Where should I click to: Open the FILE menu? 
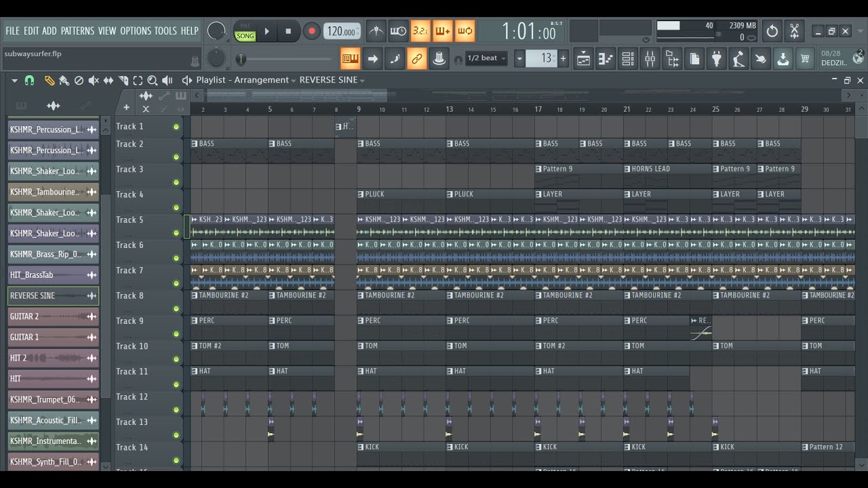click(x=13, y=30)
